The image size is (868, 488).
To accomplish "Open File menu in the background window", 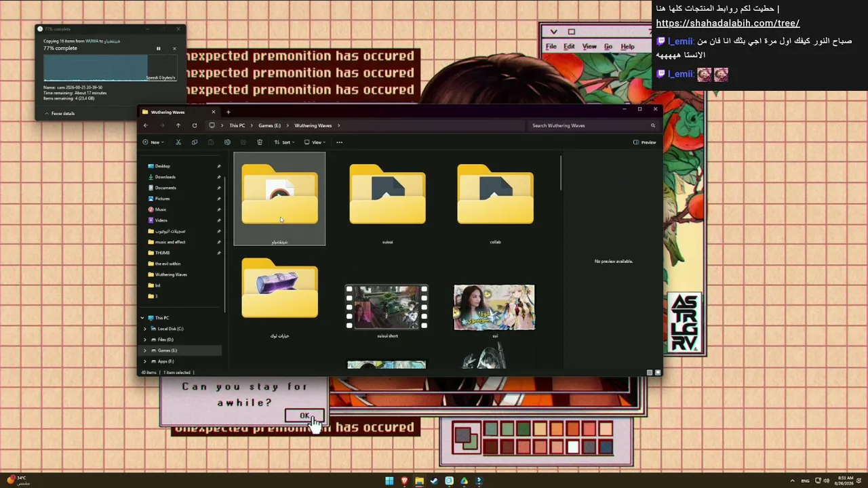I will [x=551, y=47].
